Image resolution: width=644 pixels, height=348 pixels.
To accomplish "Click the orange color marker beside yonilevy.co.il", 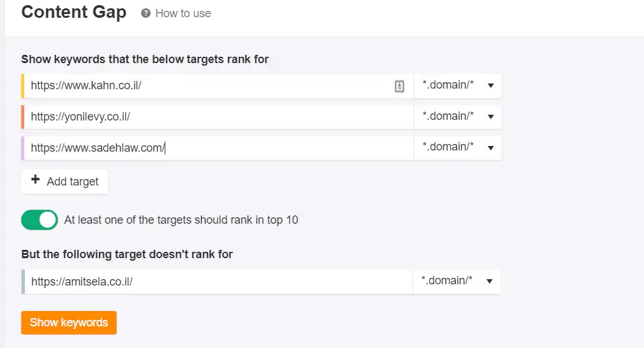I will point(23,117).
